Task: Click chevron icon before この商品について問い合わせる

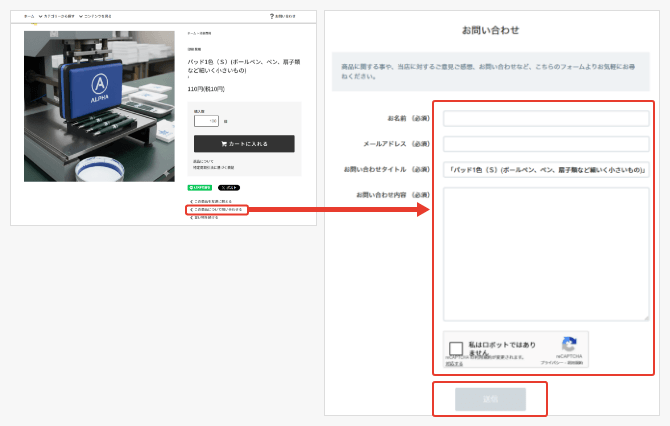Action: click(x=191, y=209)
